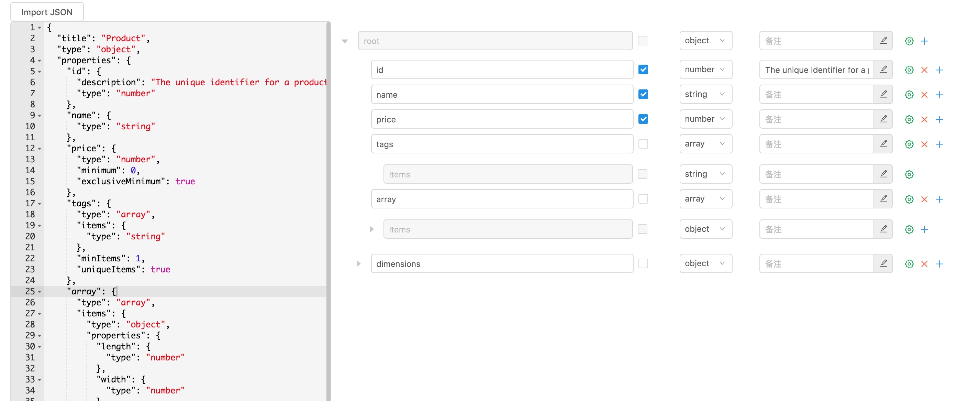Image resolution: width=980 pixels, height=401 pixels.
Task: Expand the dimensions object node
Action: (358, 263)
